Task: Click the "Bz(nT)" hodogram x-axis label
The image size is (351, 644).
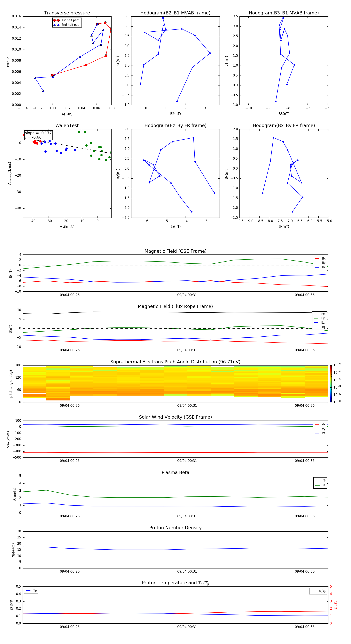Action: (175, 227)
